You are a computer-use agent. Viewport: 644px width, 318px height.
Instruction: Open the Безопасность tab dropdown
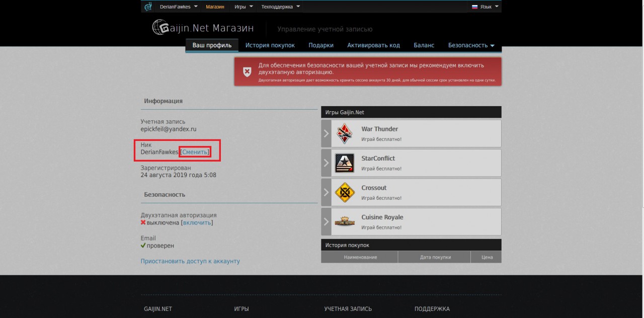471,45
